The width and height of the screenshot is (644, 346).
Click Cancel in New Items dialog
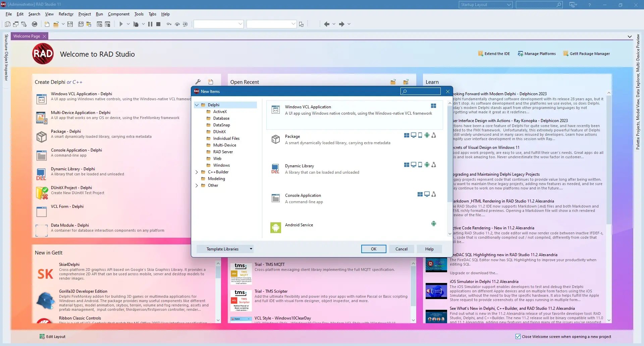401,249
